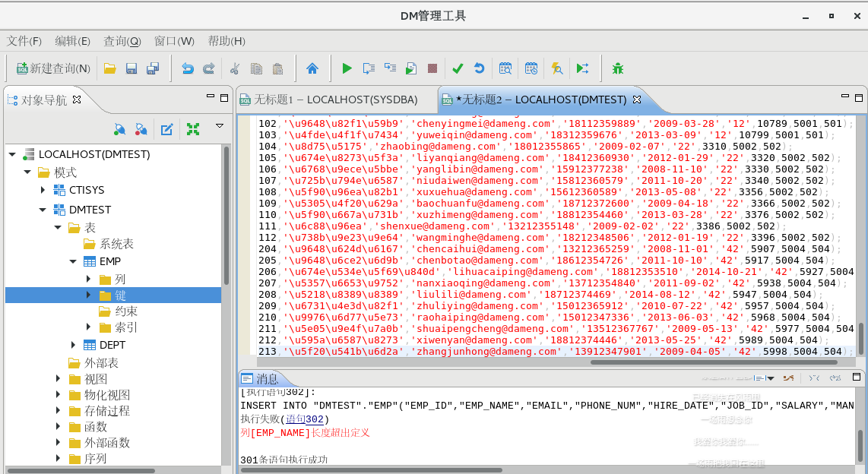Maximize the 消息 panel
The height and width of the screenshot is (474, 868).
(857, 377)
